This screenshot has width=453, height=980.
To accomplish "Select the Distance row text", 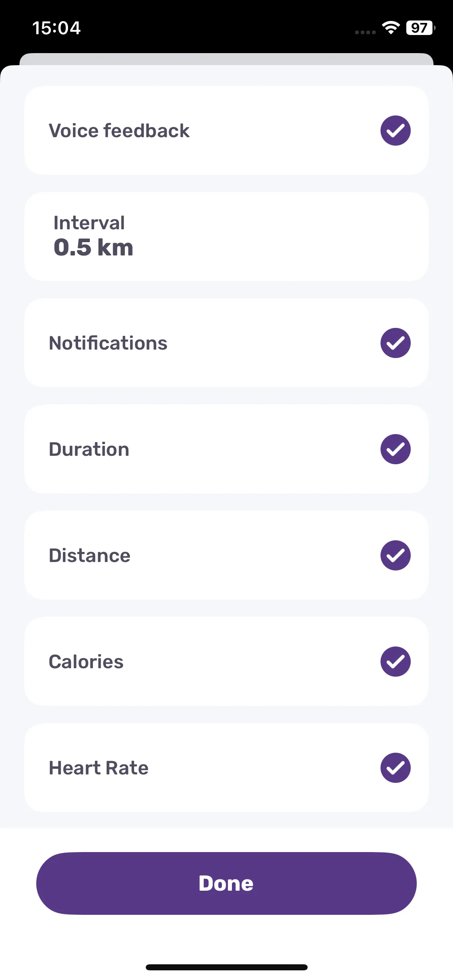I will [x=89, y=556].
